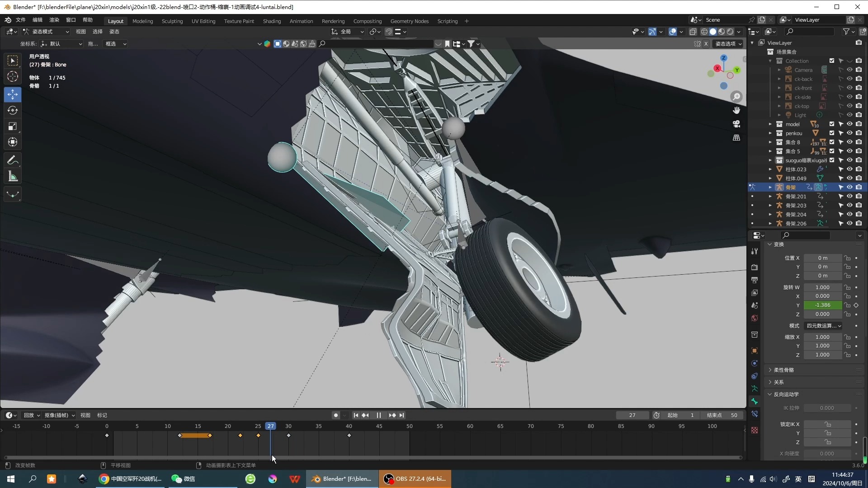
Task: Select the Rotate tool
Action: pyautogui.click(x=13, y=110)
